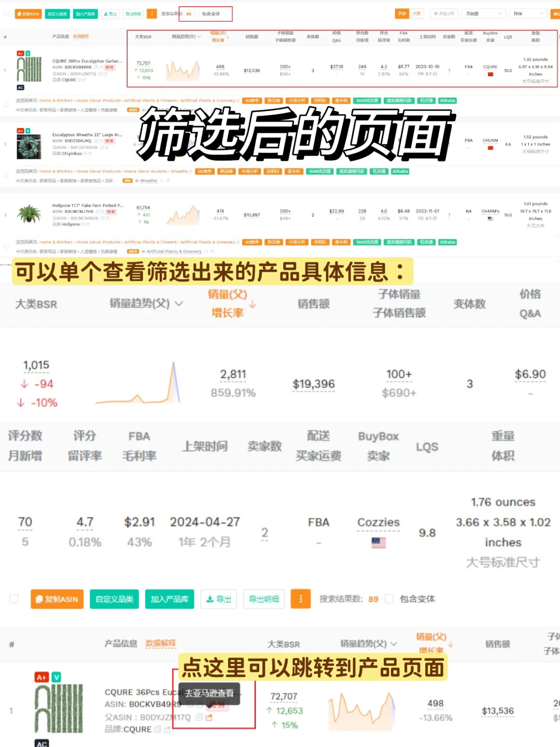Click the US flag icon beside CHARM's seller

[491, 219]
